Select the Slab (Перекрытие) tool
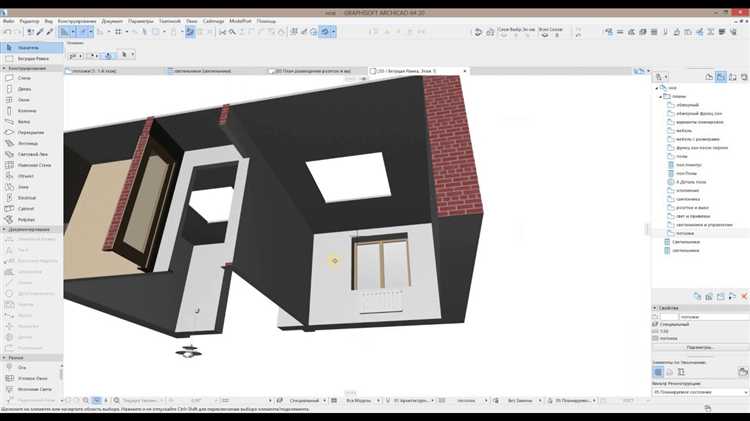The height and width of the screenshot is (421, 750). 32,132
